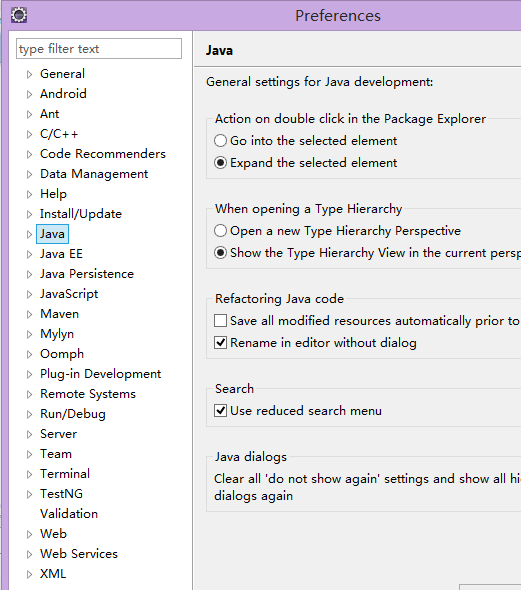
Task: Open Terminal preferences page
Action: tap(65, 474)
